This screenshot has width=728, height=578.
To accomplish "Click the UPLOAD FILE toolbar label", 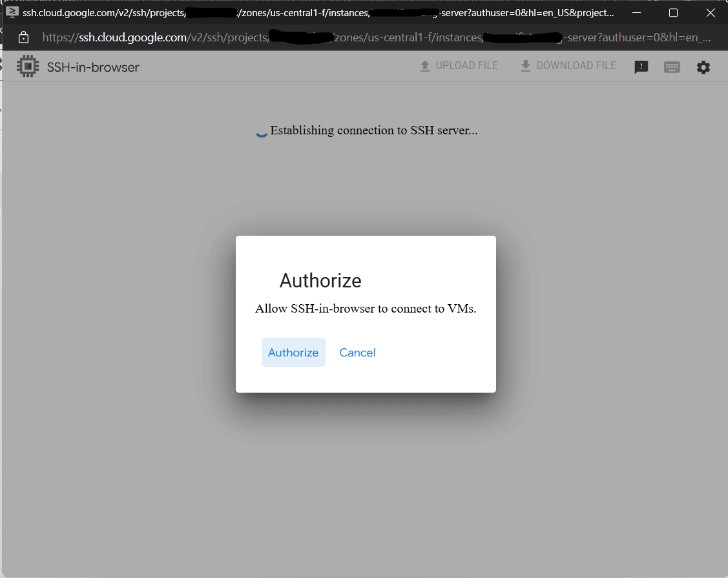I will click(x=467, y=65).
